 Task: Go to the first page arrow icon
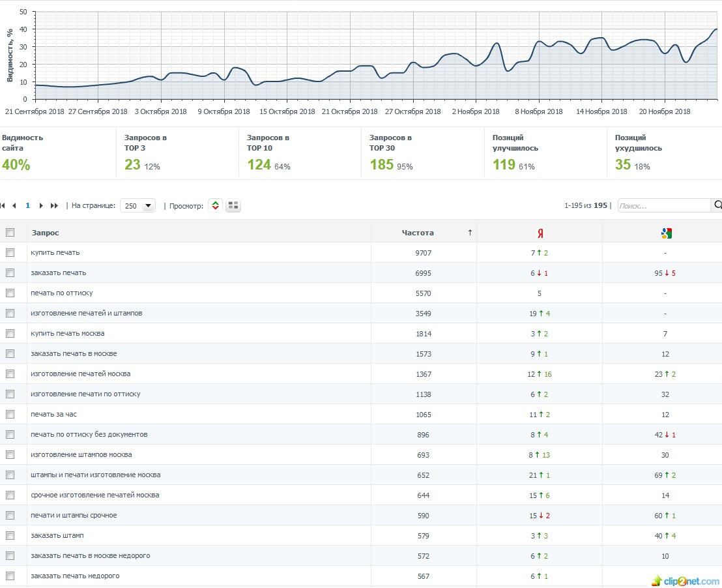click(x=3, y=205)
